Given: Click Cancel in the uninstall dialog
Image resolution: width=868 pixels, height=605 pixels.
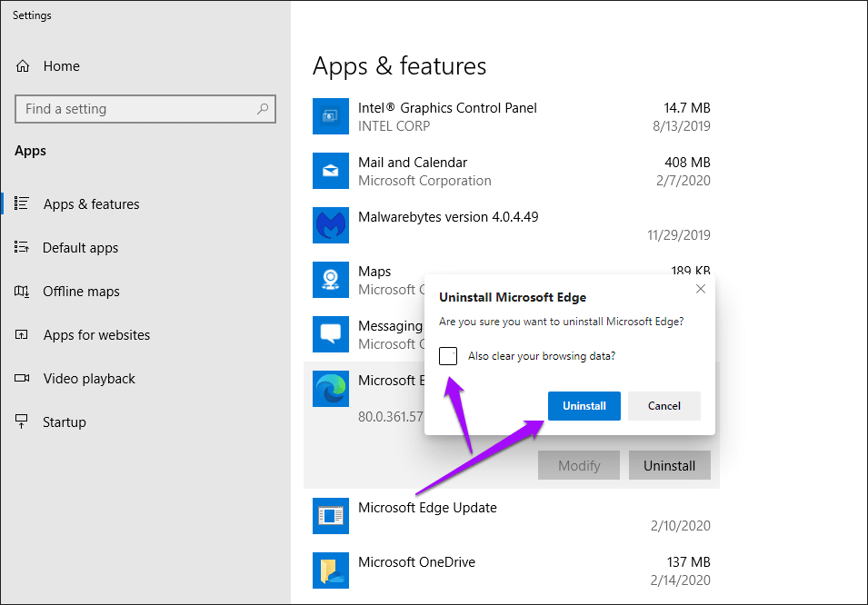Looking at the screenshot, I should [x=664, y=406].
